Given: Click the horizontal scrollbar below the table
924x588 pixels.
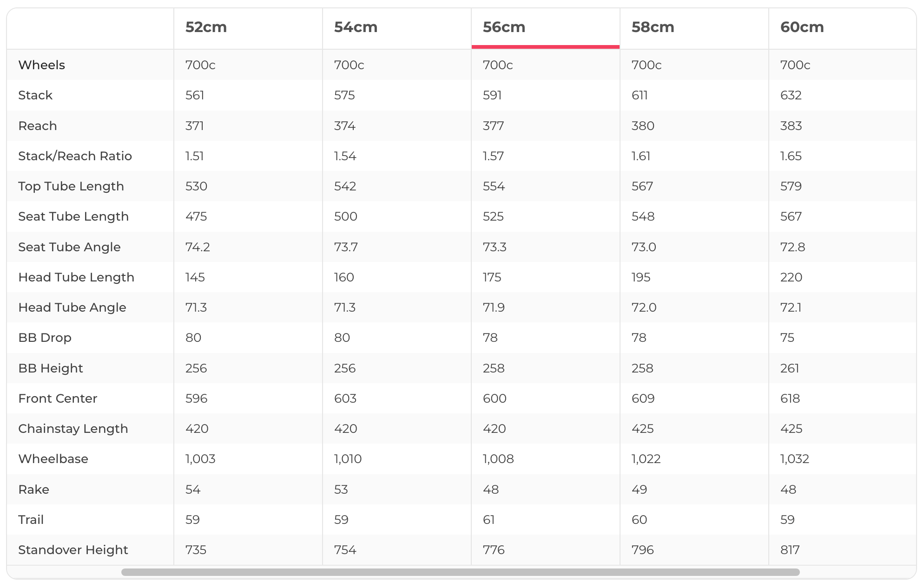Looking at the screenshot, I should [x=460, y=572].
